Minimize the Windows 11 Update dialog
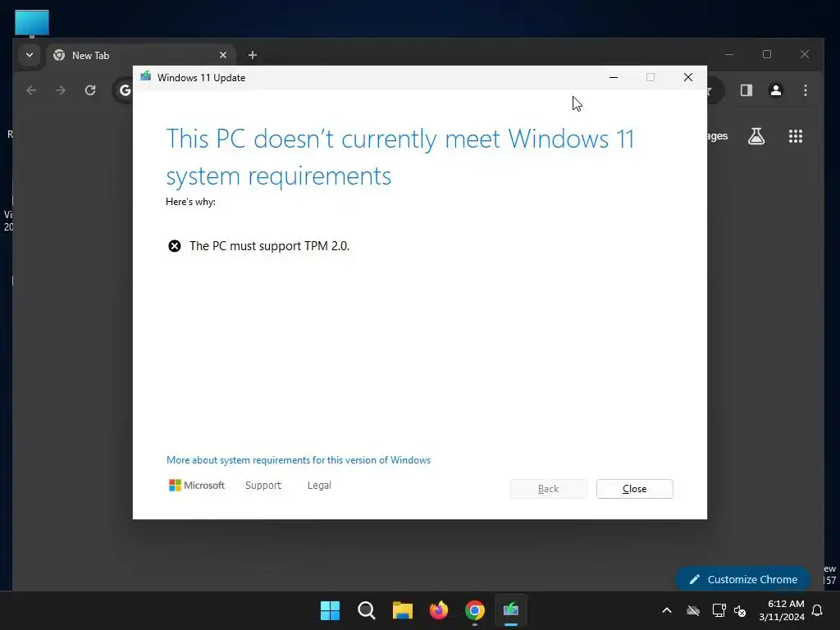Image resolution: width=840 pixels, height=630 pixels. (614, 77)
